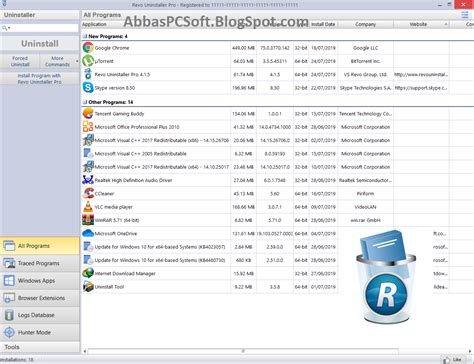The width and height of the screenshot is (474, 364).
Task: Select the Realtek High Definition Audio Driver icon
Action: [x=88, y=180]
